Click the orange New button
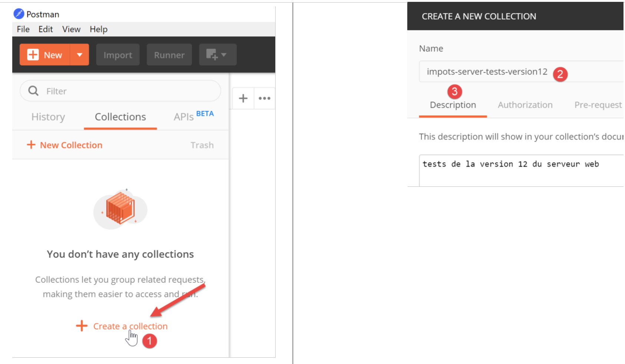 click(x=45, y=55)
